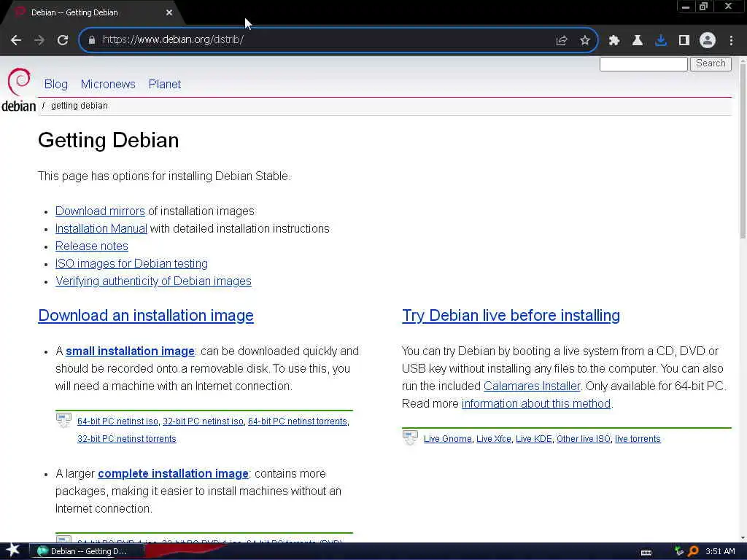The image size is (747, 560).
Task: Open the downloads icon in toolbar
Action: point(661,41)
